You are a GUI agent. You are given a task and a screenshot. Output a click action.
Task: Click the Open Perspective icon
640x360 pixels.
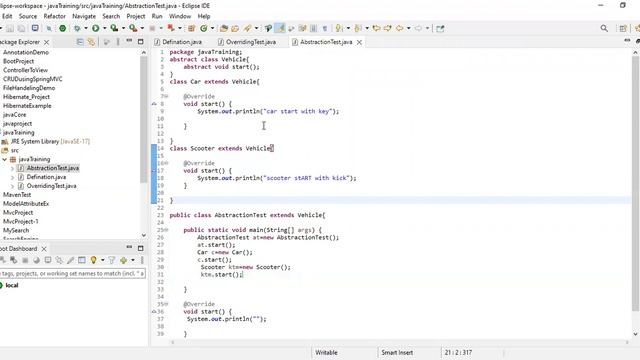[623, 28]
